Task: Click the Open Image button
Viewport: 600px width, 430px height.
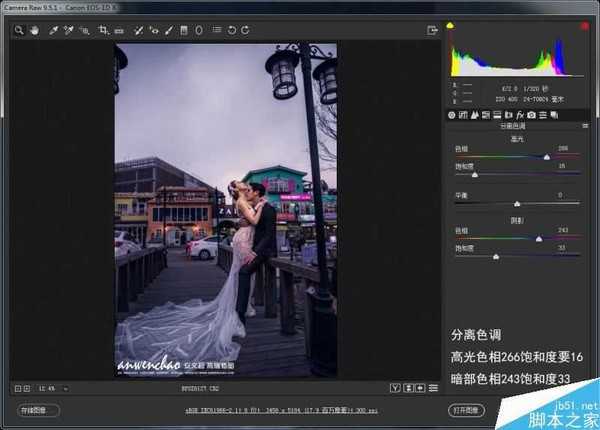Action: [x=460, y=409]
